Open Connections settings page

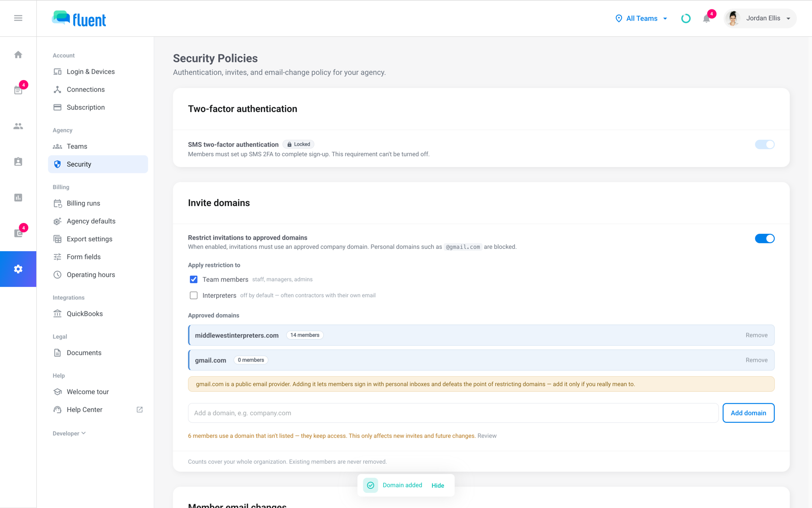[98, 89]
